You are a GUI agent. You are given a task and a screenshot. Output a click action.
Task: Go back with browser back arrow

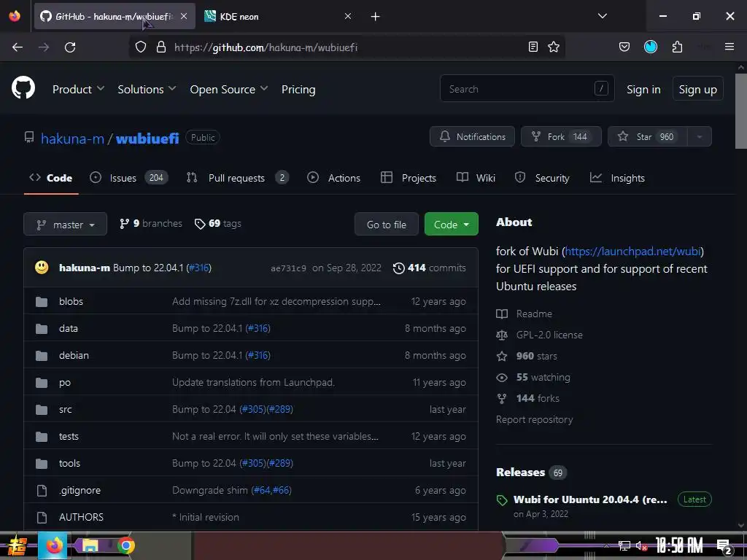[x=18, y=47]
